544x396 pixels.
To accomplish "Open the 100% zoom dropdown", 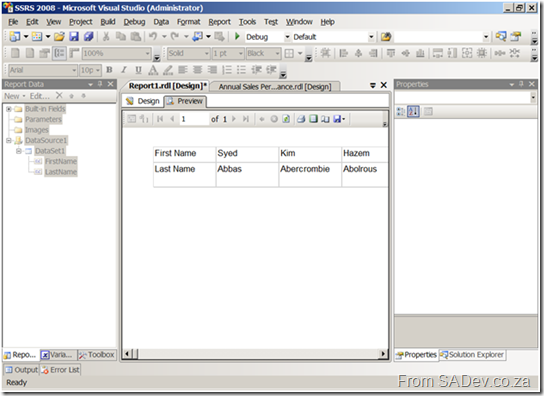I will click(x=147, y=53).
